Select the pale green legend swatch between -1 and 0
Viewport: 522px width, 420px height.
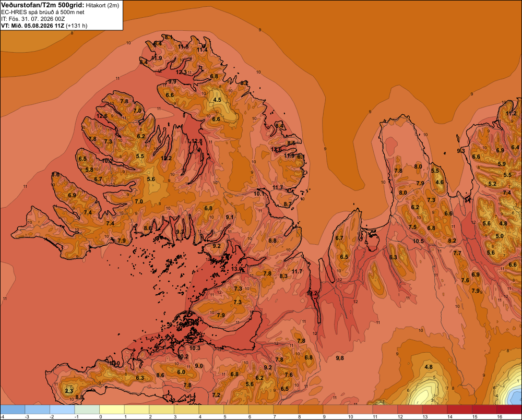(x=87, y=410)
